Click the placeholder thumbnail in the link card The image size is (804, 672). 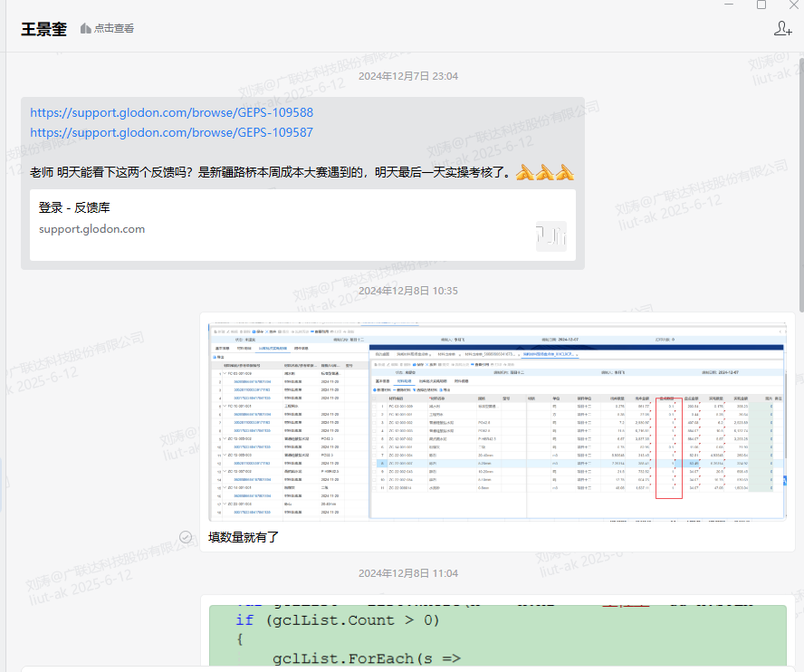(x=550, y=236)
